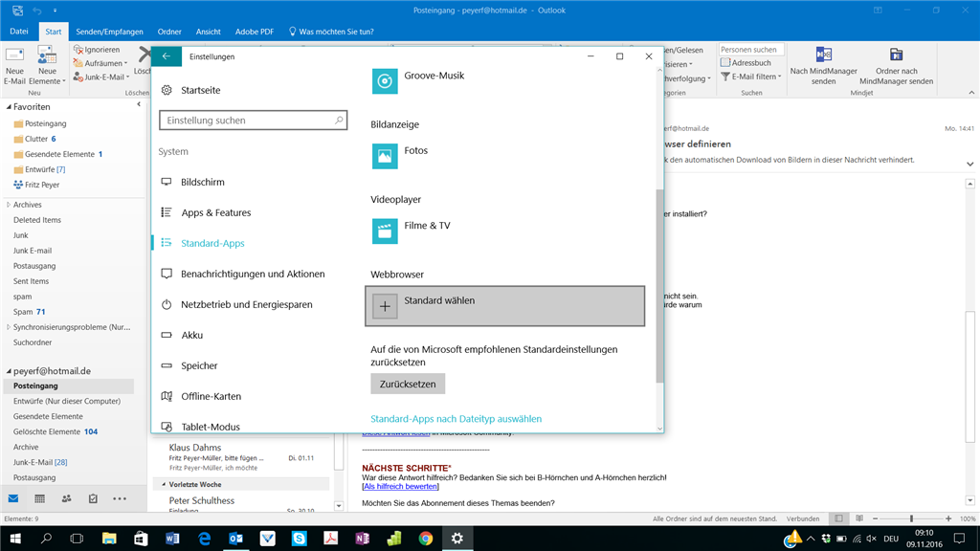Collapse the peyerf@hotmail.de account tree

(9, 371)
